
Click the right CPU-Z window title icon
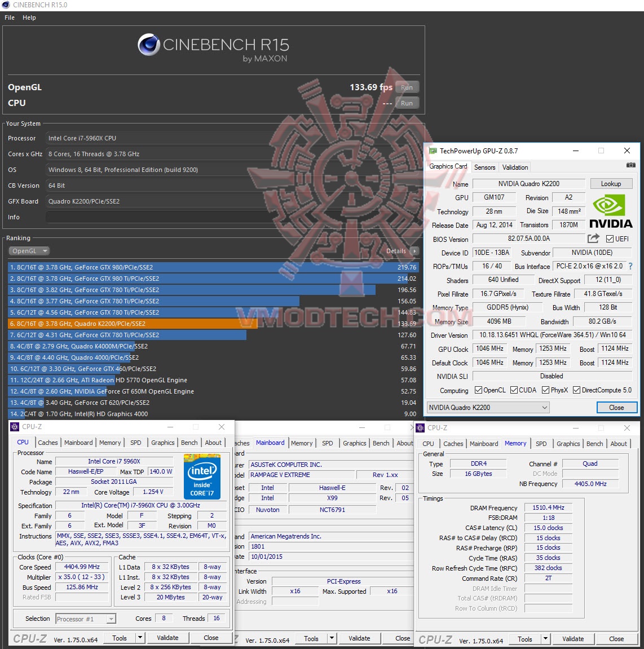420,428
